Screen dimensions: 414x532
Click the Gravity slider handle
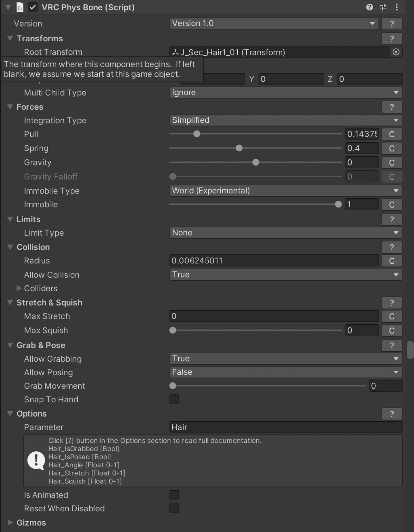[256, 162]
